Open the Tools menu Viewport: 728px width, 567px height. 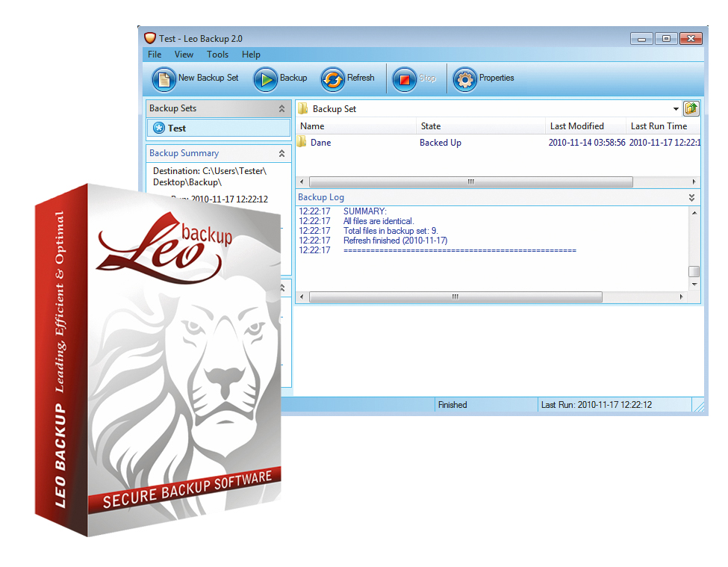(x=217, y=55)
